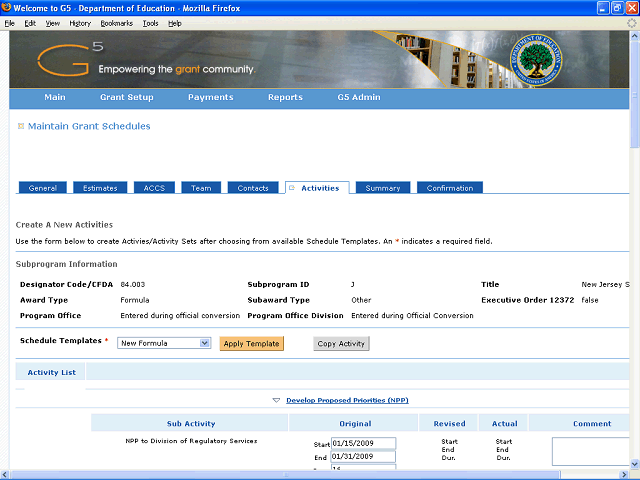
Task: Click the scroll up arrow
Action: 634,36
